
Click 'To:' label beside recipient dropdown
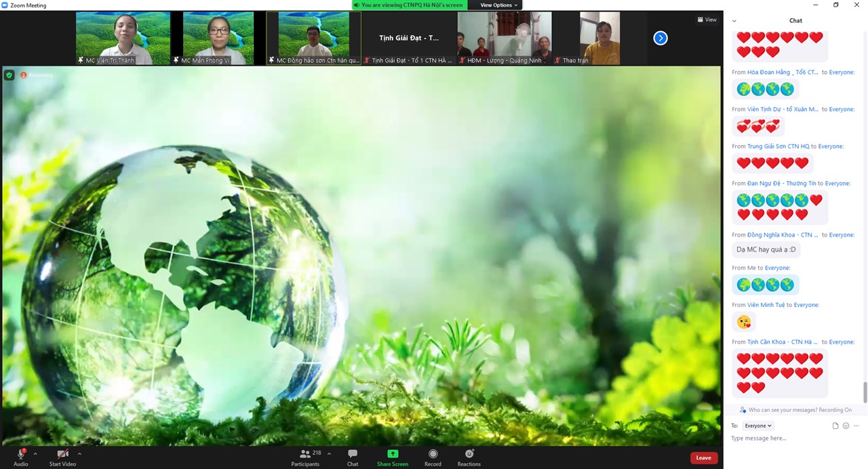734,426
